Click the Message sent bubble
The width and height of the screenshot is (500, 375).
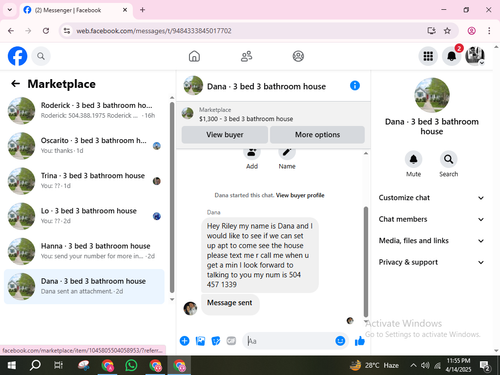[x=230, y=304]
